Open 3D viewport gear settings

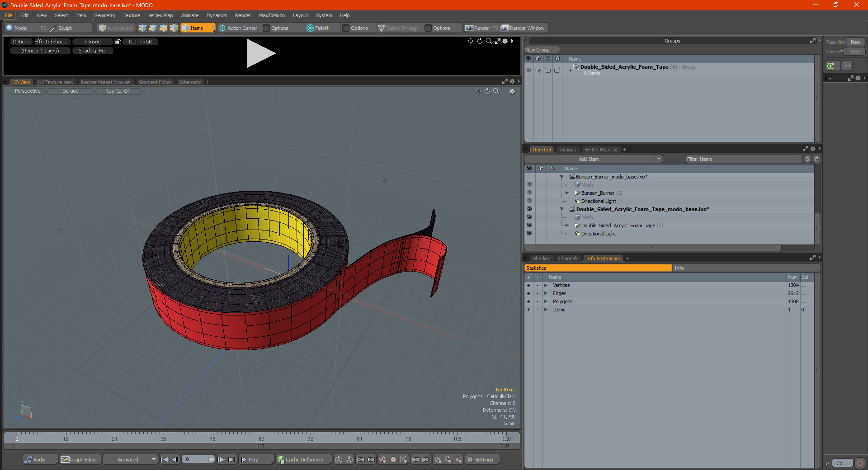(512, 91)
